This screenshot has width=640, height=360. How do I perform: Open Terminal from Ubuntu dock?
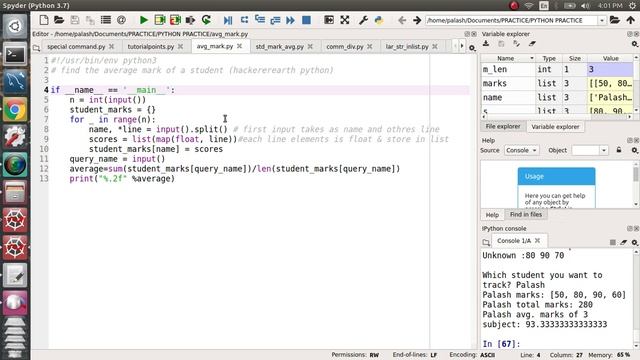tap(15, 54)
